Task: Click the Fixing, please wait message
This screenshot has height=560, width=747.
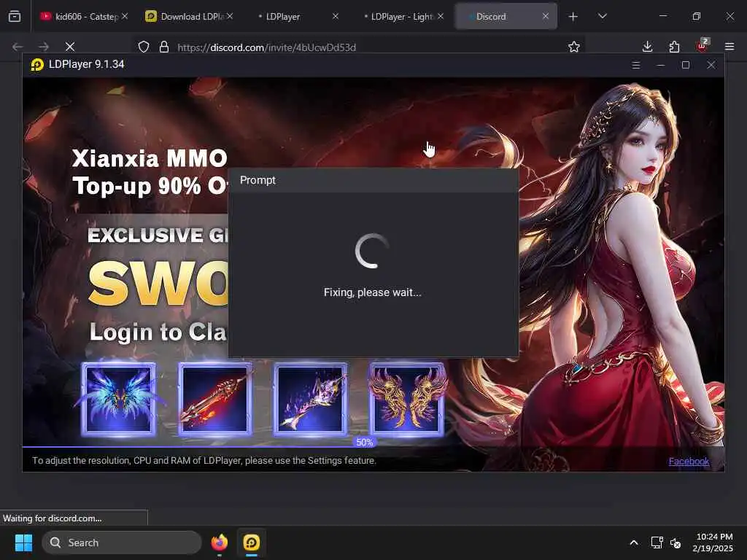Action: 373,292
